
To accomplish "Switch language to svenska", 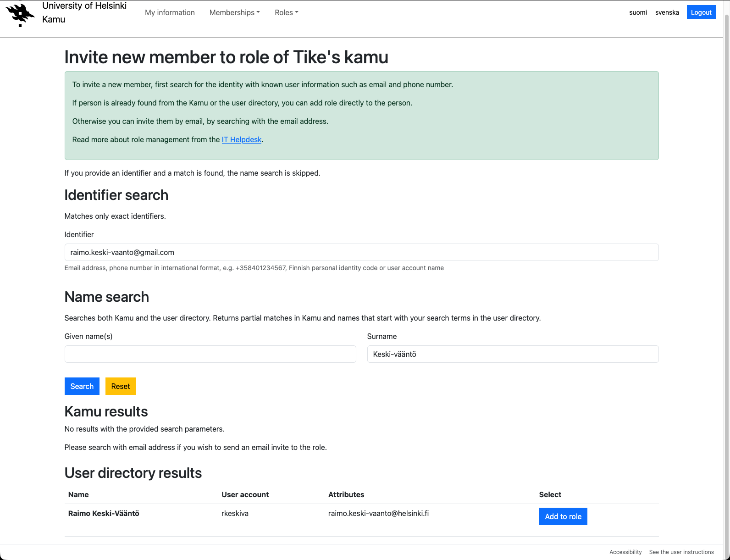I will (x=667, y=12).
